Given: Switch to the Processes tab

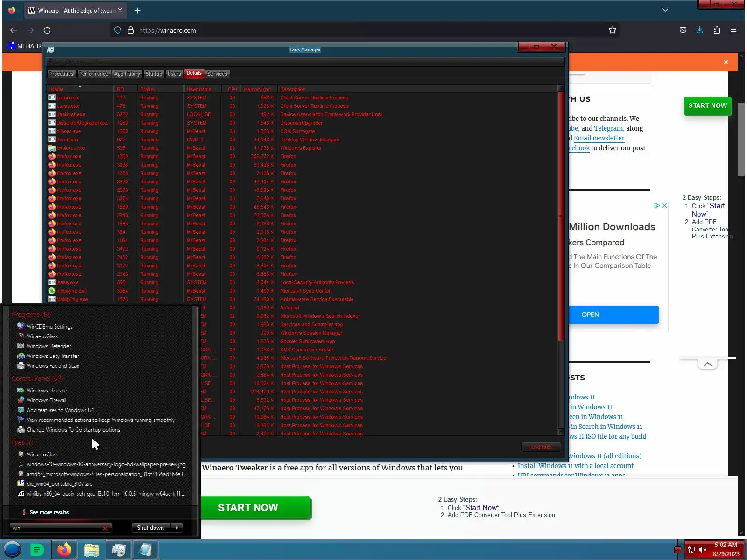Looking at the screenshot, I should point(62,74).
